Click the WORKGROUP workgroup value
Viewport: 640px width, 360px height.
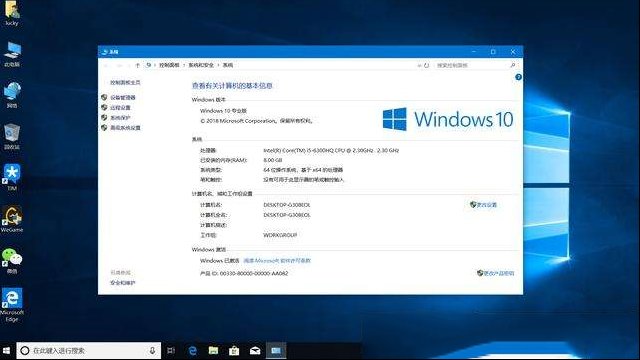(x=280, y=235)
